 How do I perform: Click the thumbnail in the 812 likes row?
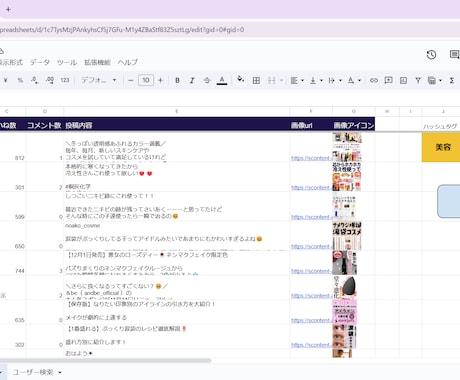(347, 147)
